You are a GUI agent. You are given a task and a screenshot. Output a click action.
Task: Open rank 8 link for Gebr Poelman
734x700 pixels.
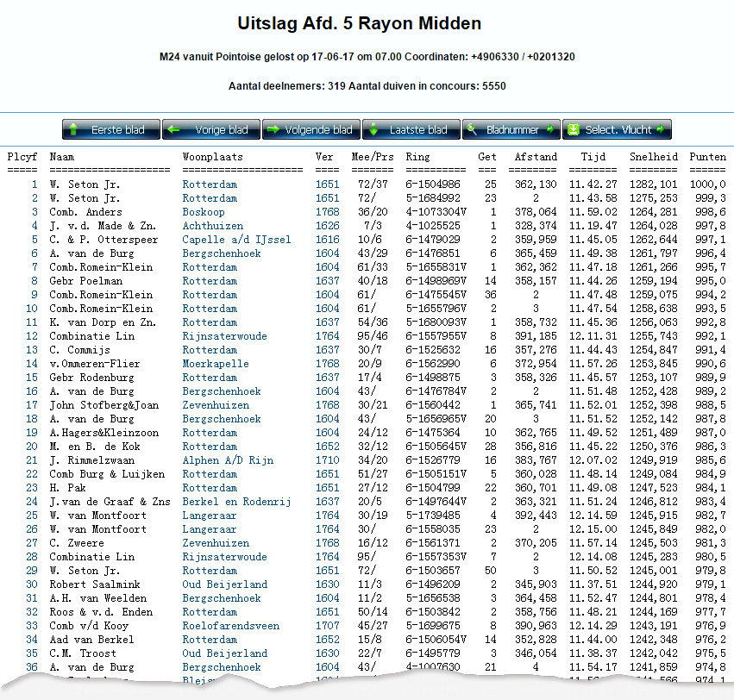35,281
